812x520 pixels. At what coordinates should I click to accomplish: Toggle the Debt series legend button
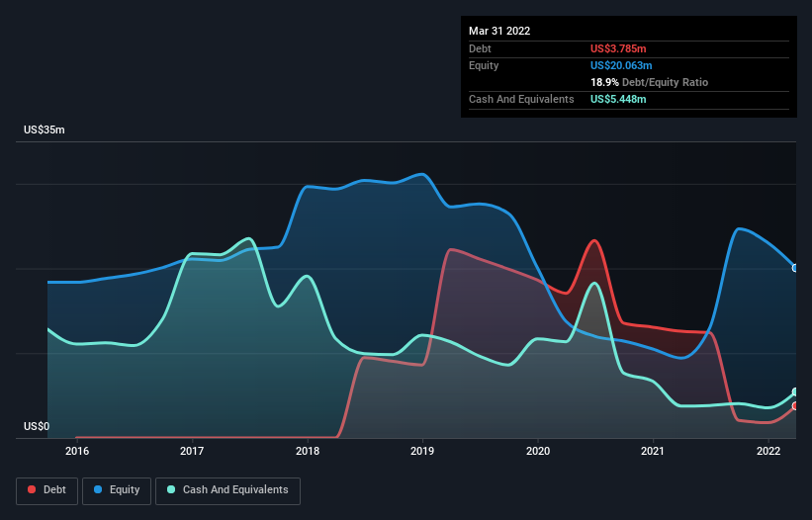[x=46, y=490]
